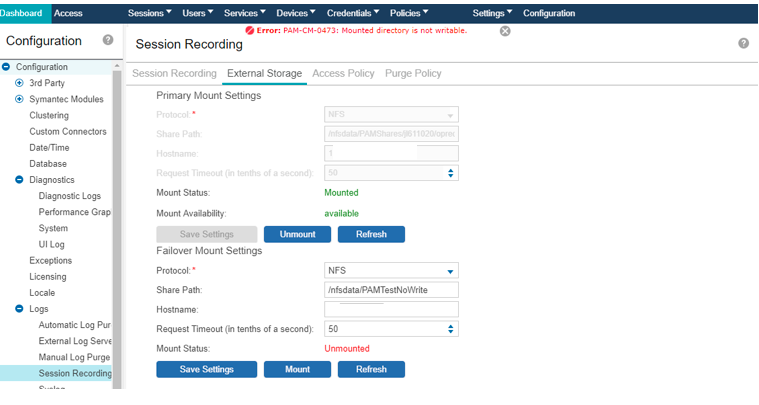
Task: Switch to the Purge Policy tab
Action: (x=412, y=74)
